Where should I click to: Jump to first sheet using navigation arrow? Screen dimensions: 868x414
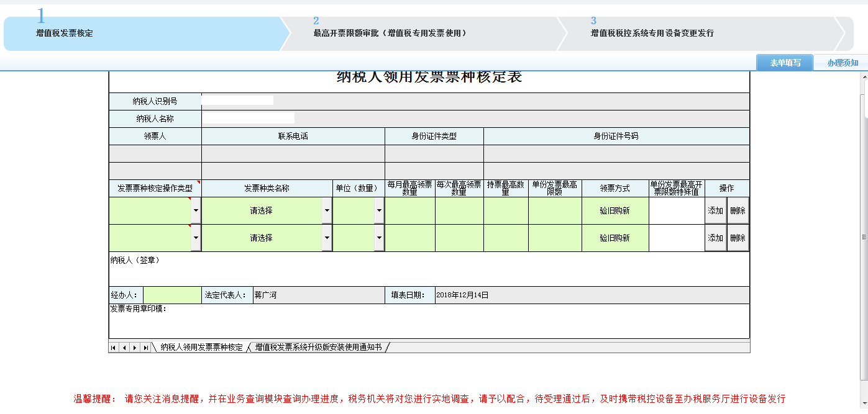tap(114, 348)
